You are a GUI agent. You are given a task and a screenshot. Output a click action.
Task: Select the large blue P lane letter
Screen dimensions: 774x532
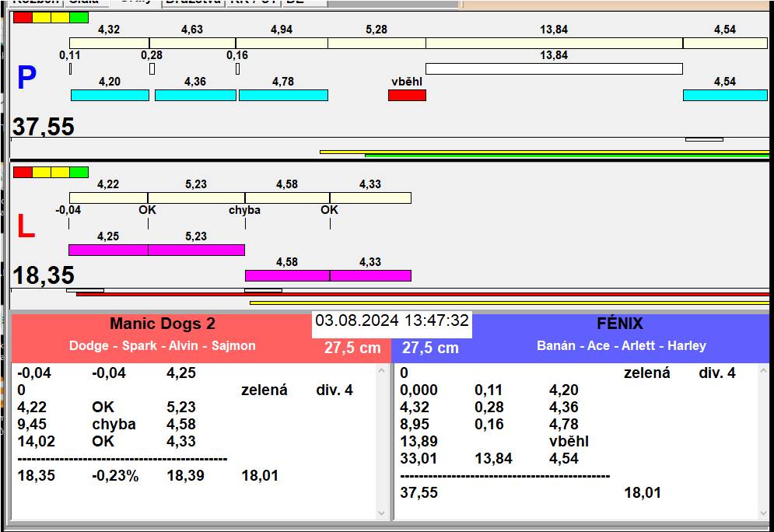point(26,79)
